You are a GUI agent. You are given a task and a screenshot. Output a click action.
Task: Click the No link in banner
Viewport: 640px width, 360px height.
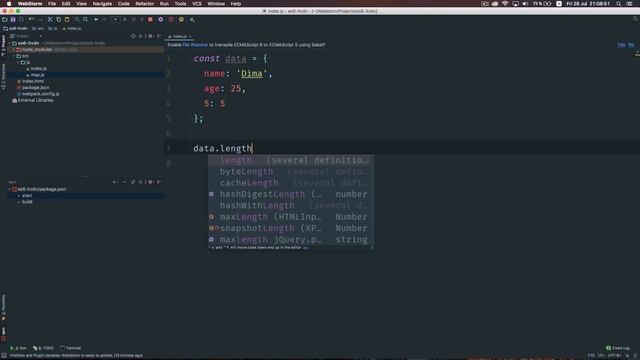[x=631, y=45]
